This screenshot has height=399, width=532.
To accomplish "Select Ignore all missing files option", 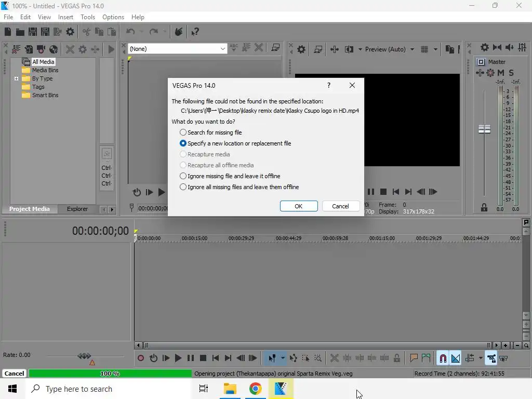I will tap(239, 187).
